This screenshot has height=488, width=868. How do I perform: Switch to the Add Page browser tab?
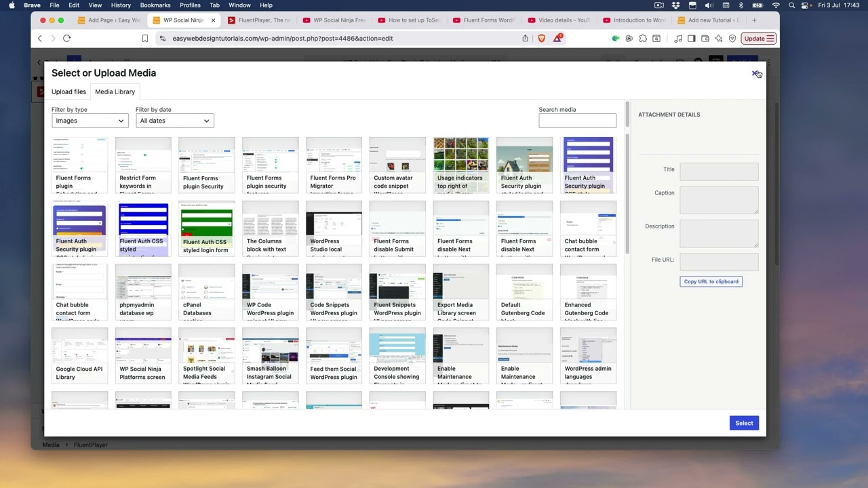110,20
